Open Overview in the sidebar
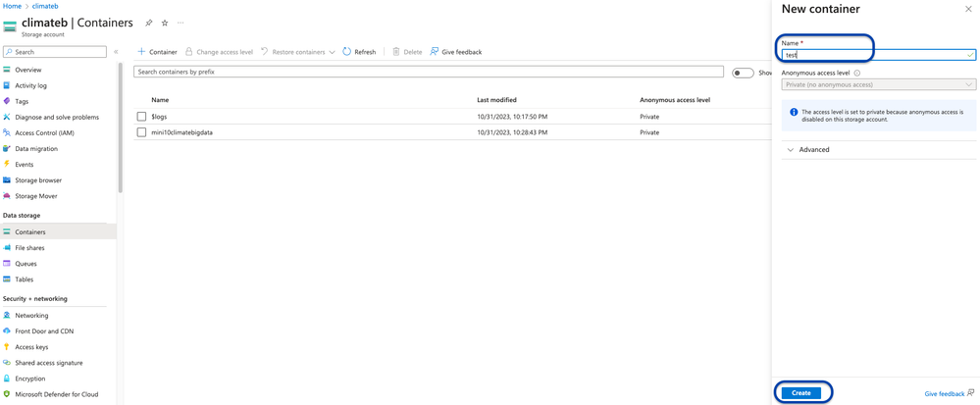The height and width of the screenshot is (405, 980). [28, 70]
